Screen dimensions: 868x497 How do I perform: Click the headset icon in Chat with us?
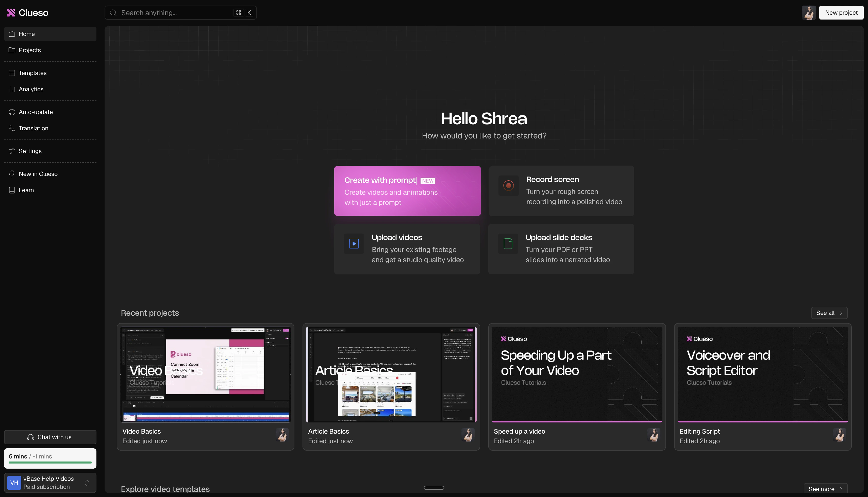pos(31,437)
